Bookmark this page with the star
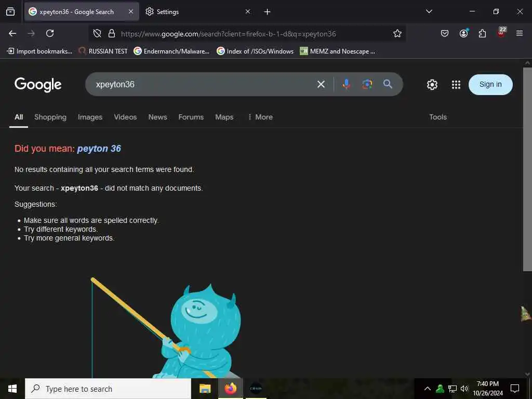The image size is (532, 399). tap(397, 33)
